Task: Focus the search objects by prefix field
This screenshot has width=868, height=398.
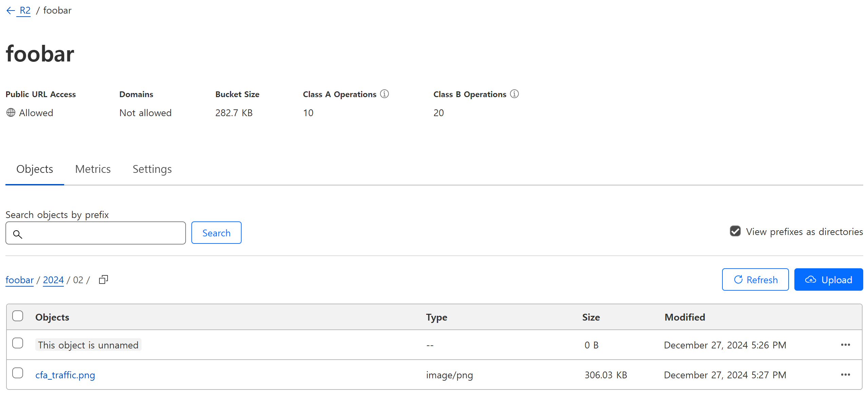Action: tap(102, 233)
